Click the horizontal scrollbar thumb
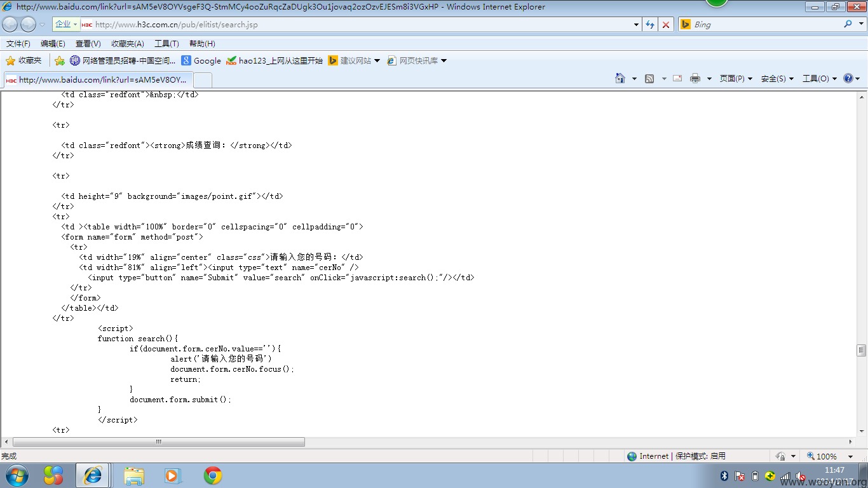The image size is (868, 488). [x=159, y=442]
